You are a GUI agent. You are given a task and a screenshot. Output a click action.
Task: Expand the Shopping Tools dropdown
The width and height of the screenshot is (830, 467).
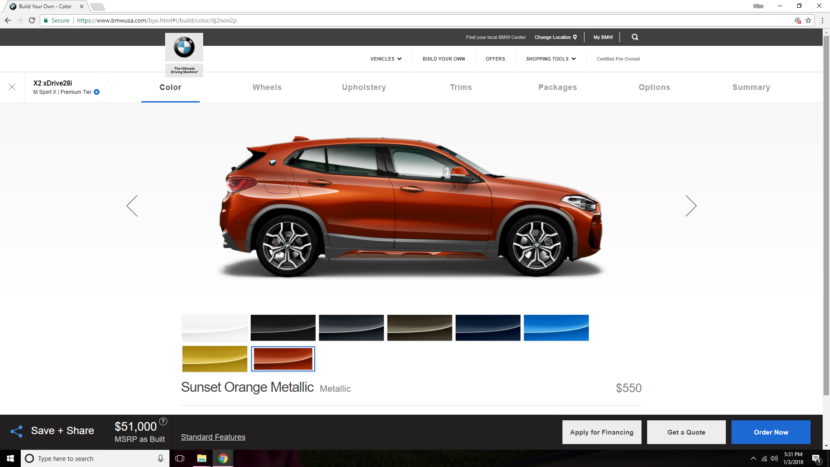551,59
